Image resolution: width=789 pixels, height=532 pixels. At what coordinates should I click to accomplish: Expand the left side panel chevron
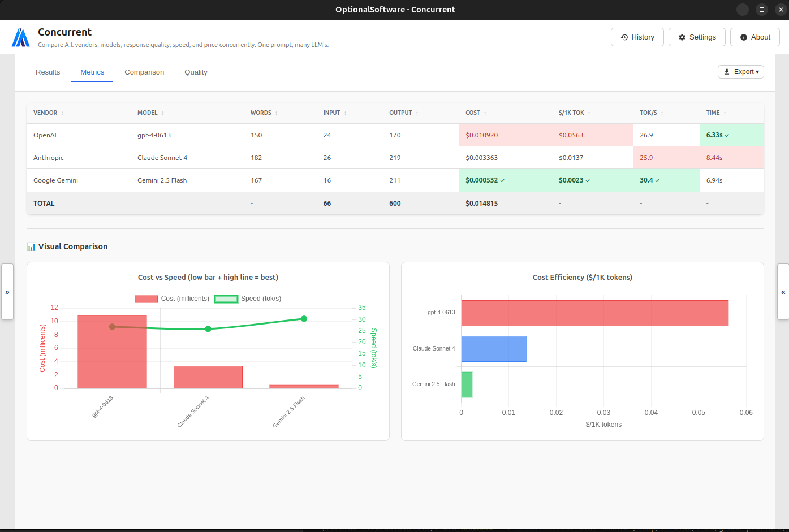7,292
